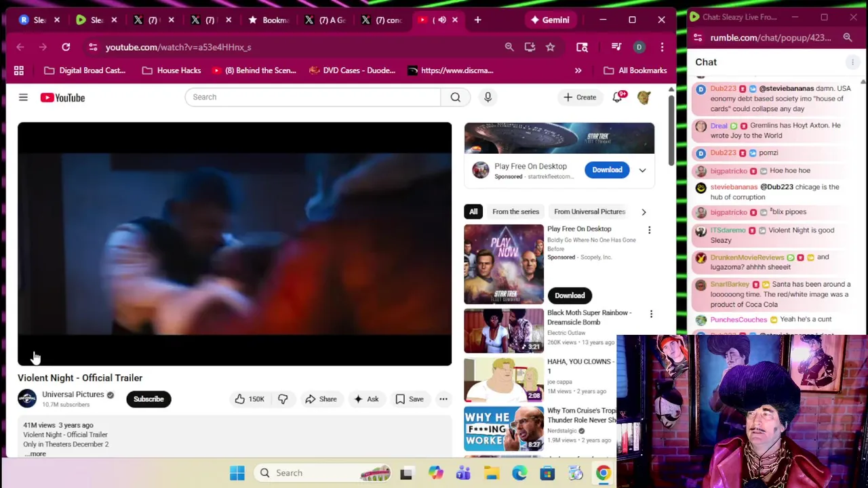The height and width of the screenshot is (488, 868).
Task: Expand the Star Trek ad chevron
Action: point(642,170)
